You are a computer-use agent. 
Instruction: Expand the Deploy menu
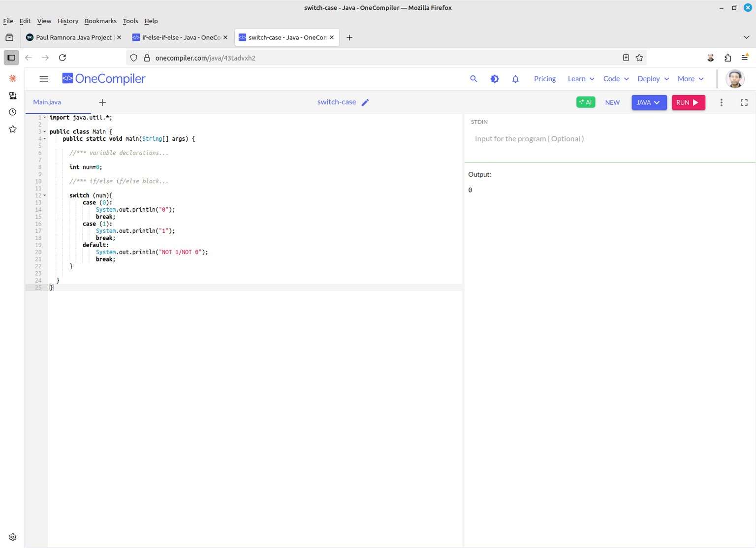(x=653, y=79)
